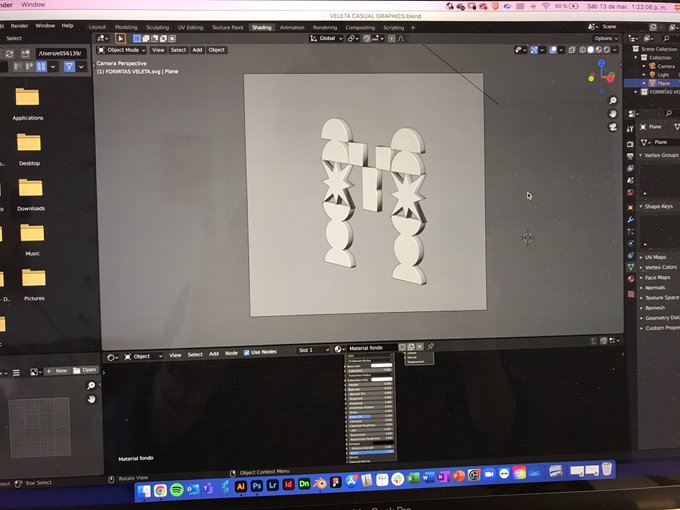Open the Object Mode dropdown
The height and width of the screenshot is (510, 680).
click(x=121, y=50)
